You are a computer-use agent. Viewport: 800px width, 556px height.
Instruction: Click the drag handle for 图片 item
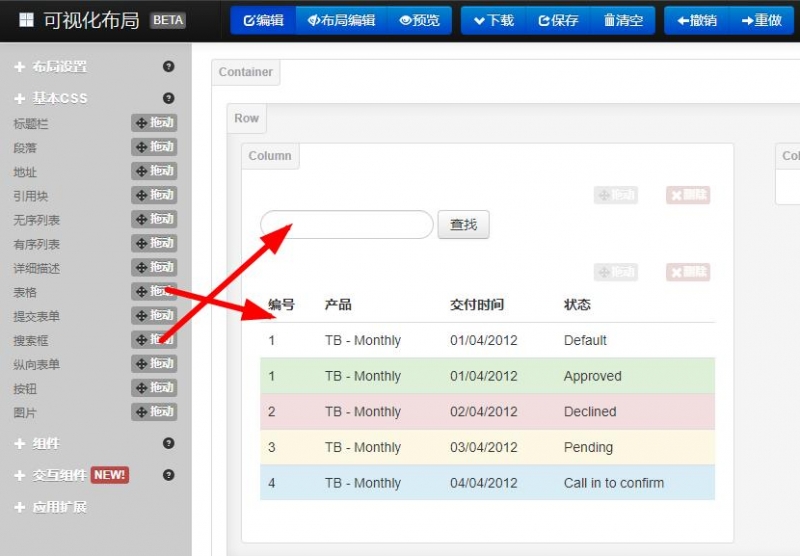pyautogui.click(x=154, y=412)
